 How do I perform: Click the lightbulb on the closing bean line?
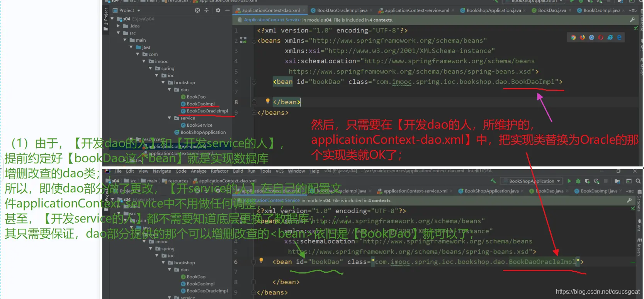tap(267, 101)
